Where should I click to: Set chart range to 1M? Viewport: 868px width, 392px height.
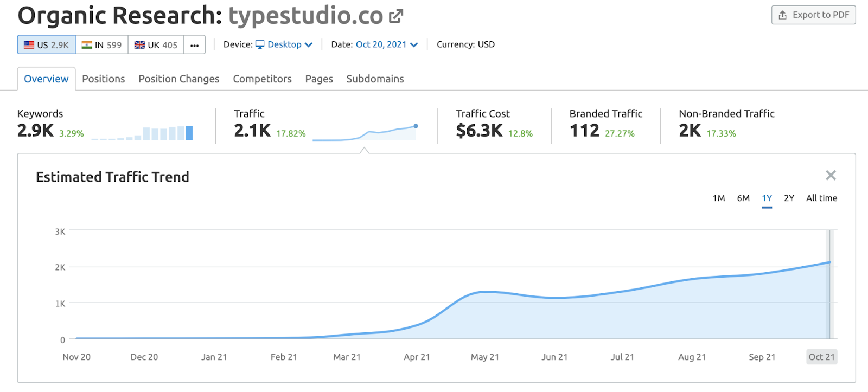click(x=718, y=198)
